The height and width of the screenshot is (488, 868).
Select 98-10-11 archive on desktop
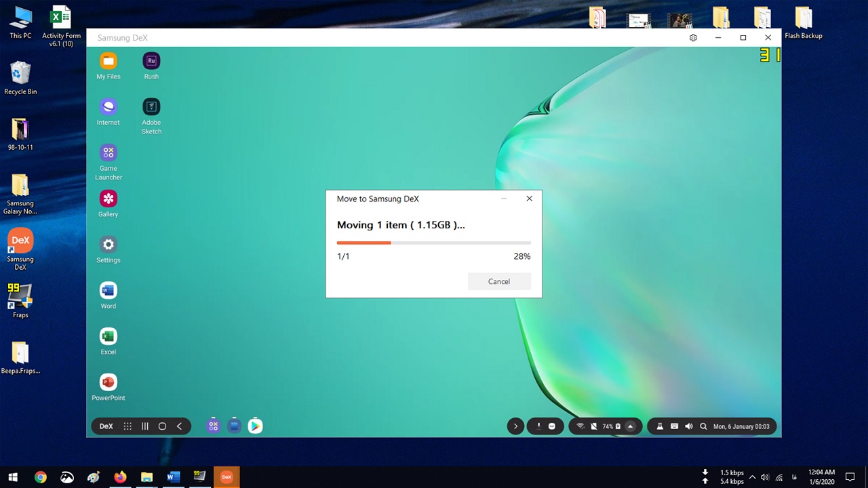[x=20, y=134]
